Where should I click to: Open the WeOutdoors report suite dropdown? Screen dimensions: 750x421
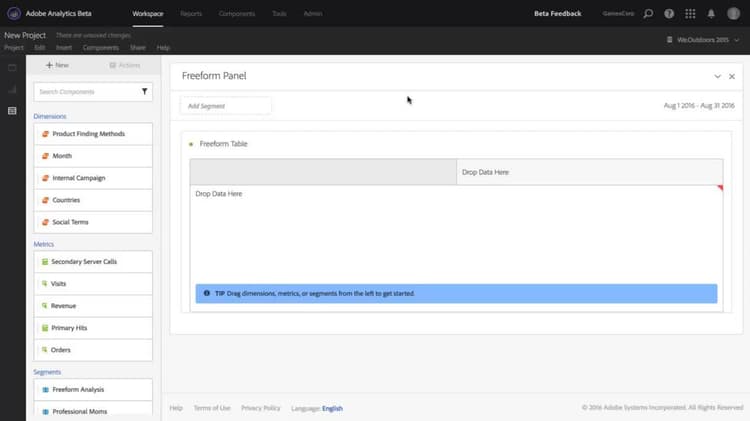(703, 40)
